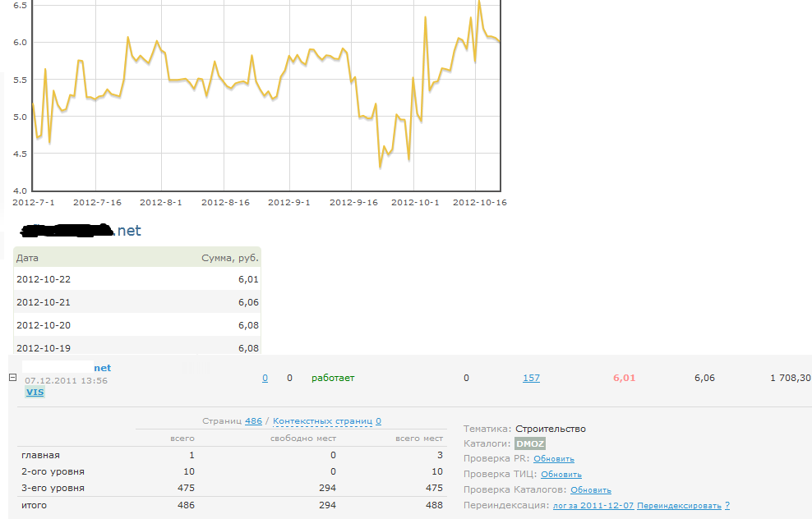Click Обновить next to Проверка ТИЦ
This screenshot has height=519, width=812.
pos(561,475)
